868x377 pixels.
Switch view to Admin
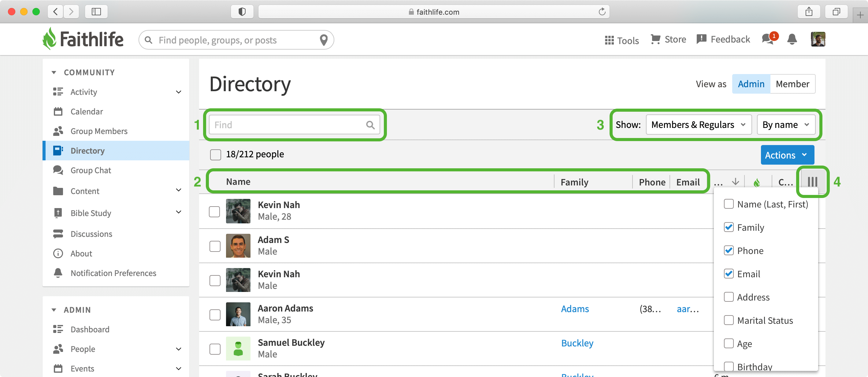click(751, 84)
